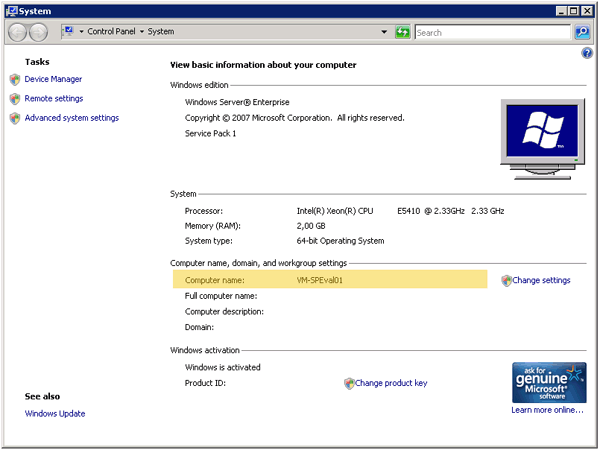Expand the address bar history dropdown

tap(384, 32)
